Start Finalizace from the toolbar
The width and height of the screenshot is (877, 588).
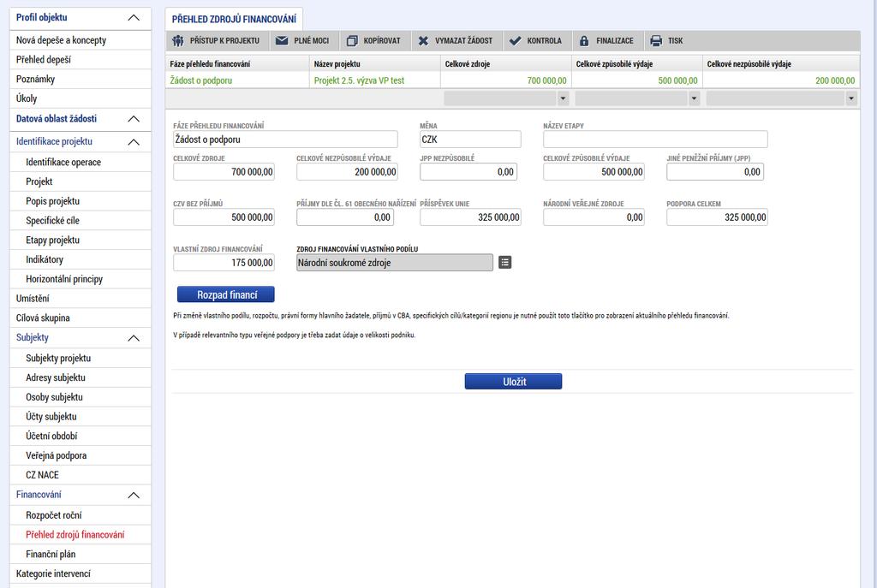[608, 41]
